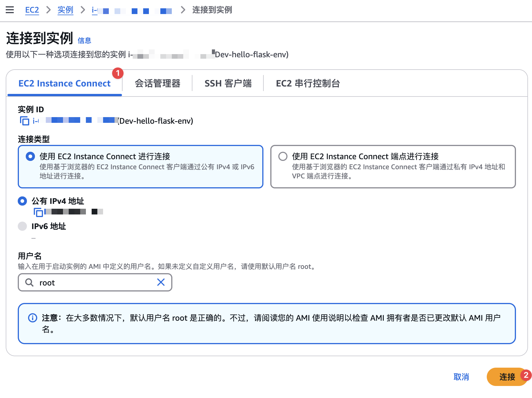The image size is (532, 398).
Task: Click the 用户名 input field with root
Action: tap(95, 283)
